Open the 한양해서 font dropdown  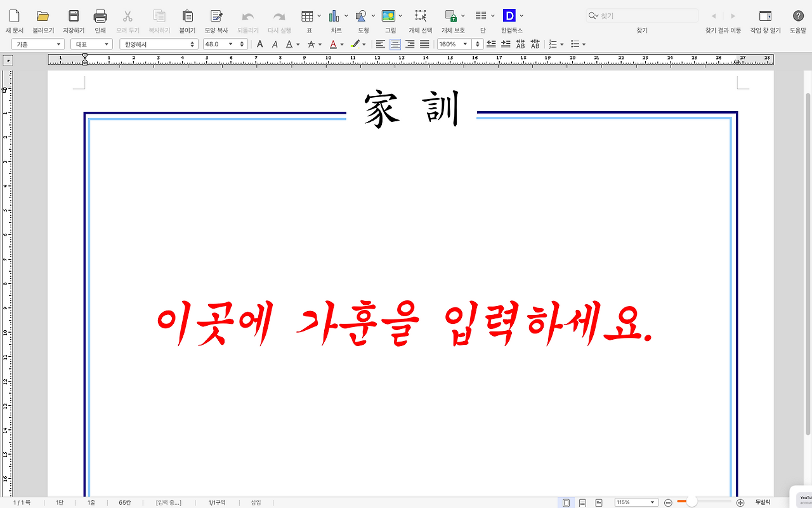point(159,44)
